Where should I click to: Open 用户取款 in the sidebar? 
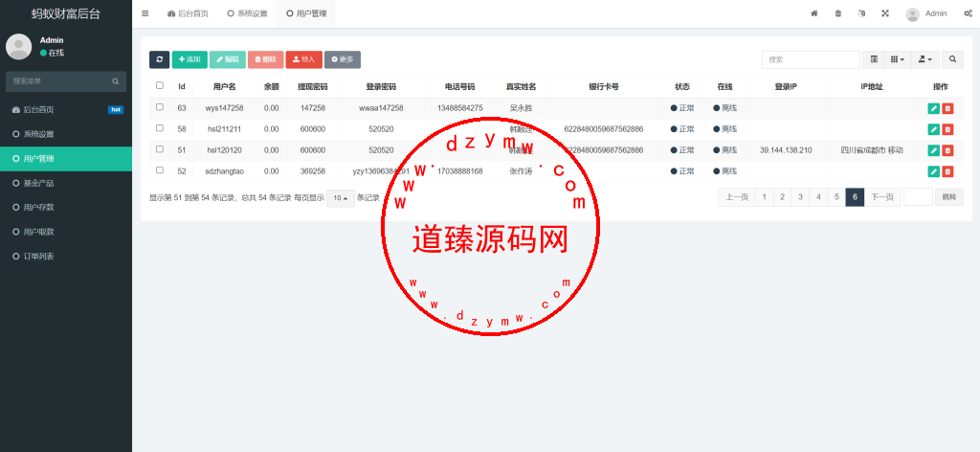[x=66, y=232]
